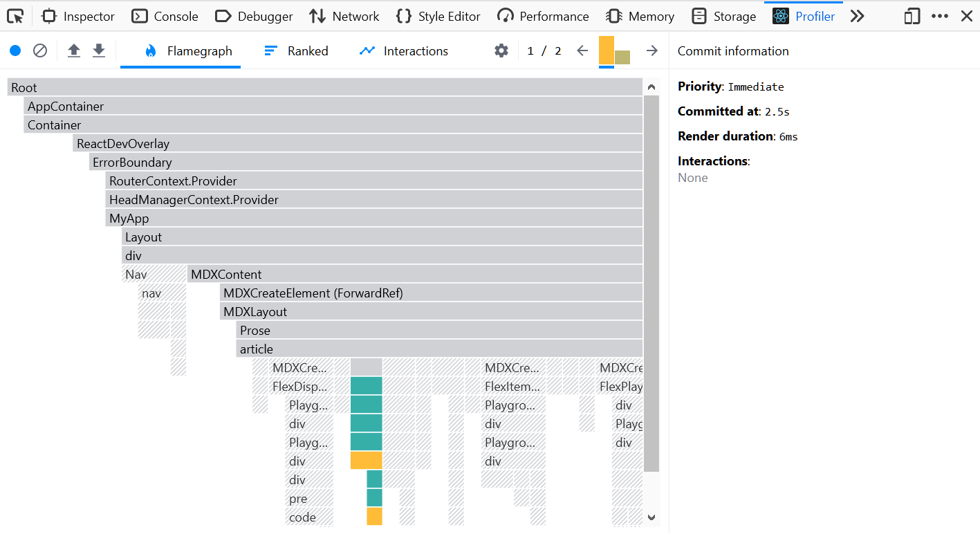Enable Responsive Design Mode
Screen dimensions: 980x534
click(x=911, y=15)
